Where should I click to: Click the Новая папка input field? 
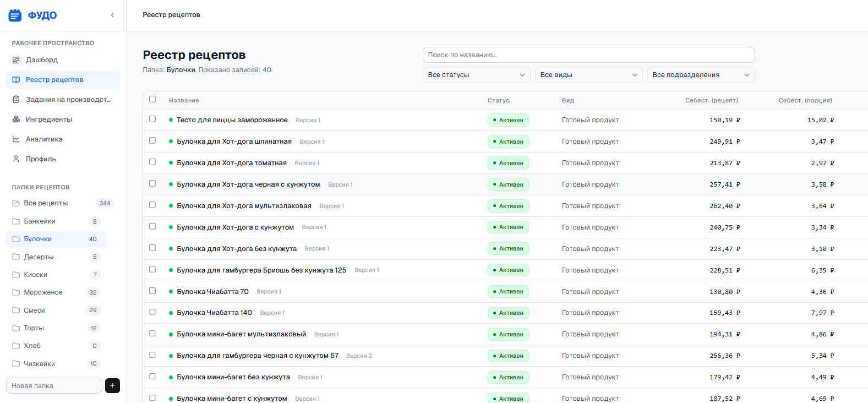coord(54,386)
